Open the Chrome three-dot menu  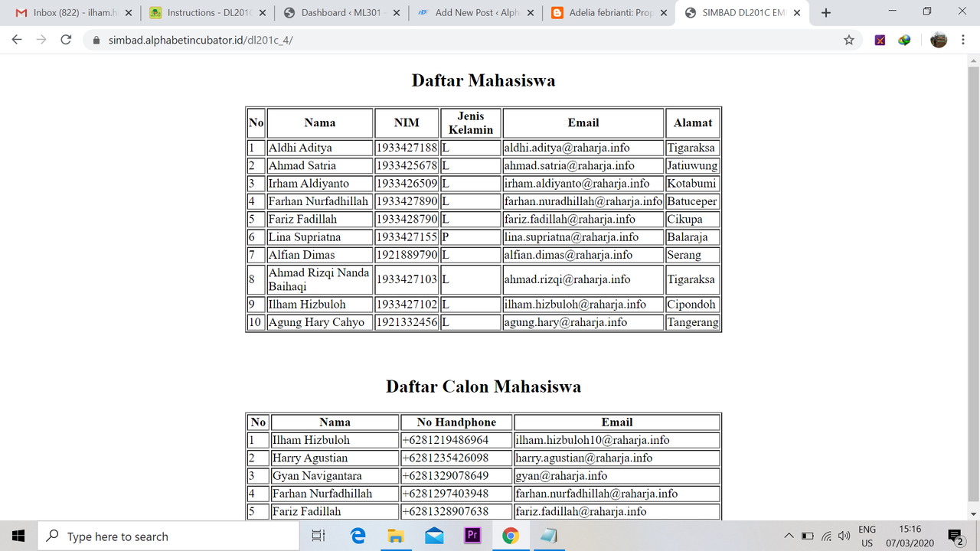(x=963, y=40)
